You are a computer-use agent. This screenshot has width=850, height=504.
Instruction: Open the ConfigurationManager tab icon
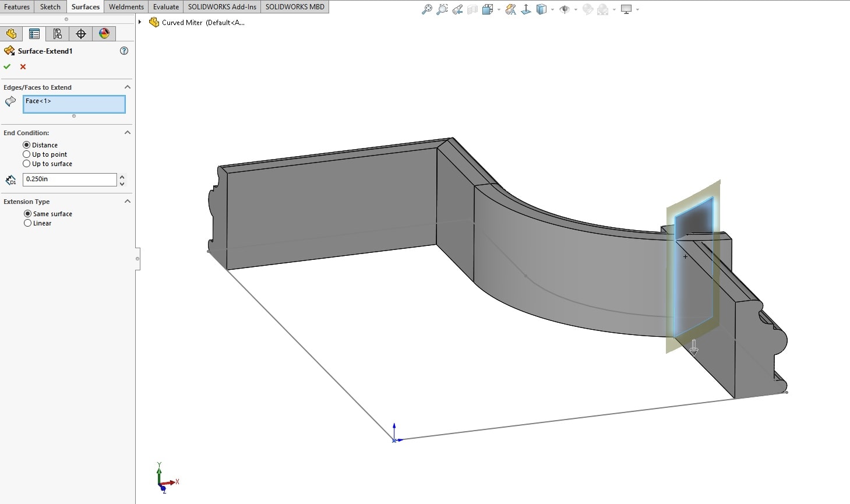[58, 34]
